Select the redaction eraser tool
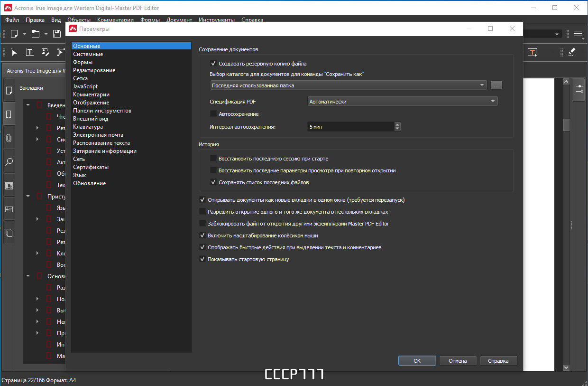 [571, 52]
